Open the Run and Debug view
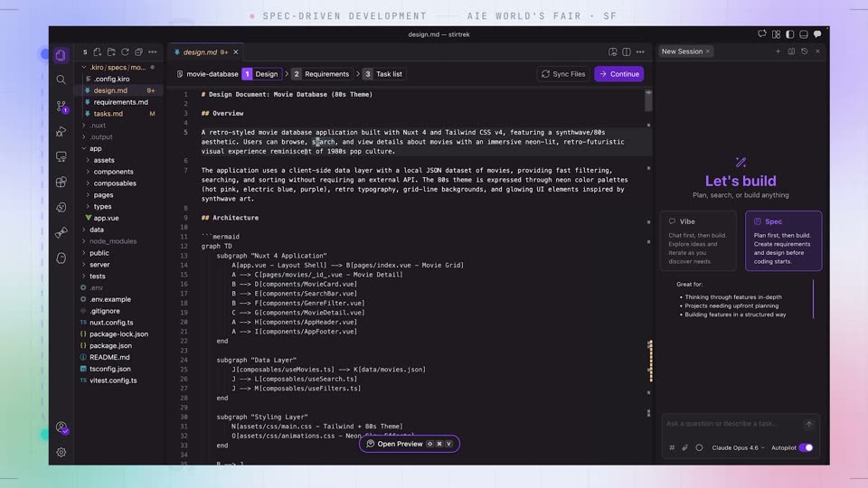 click(x=61, y=131)
